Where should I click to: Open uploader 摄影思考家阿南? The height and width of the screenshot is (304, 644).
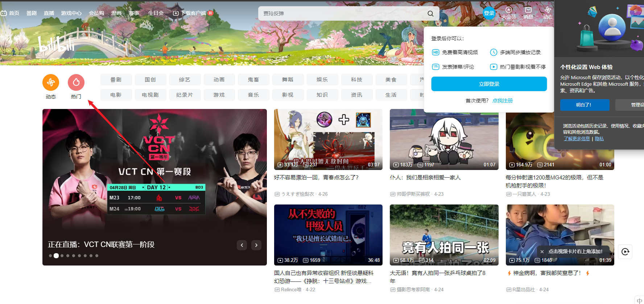point(413,289)
